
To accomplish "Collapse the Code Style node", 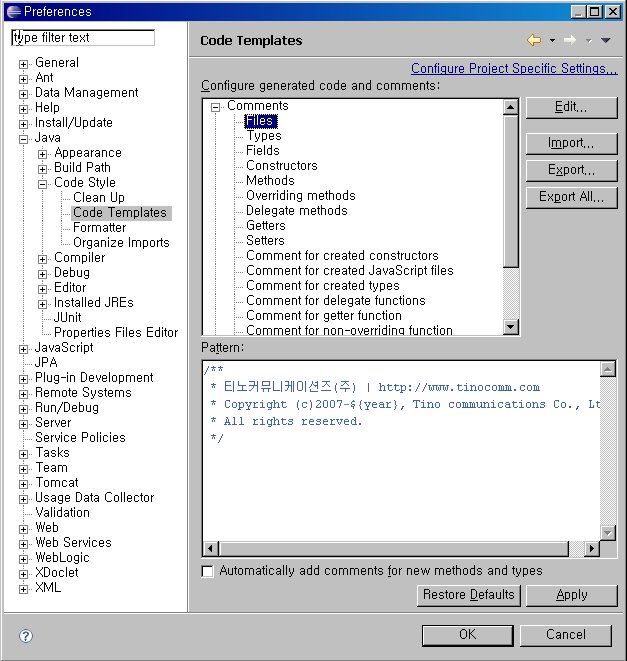I will pyautogui.click(x=43, y=184).
